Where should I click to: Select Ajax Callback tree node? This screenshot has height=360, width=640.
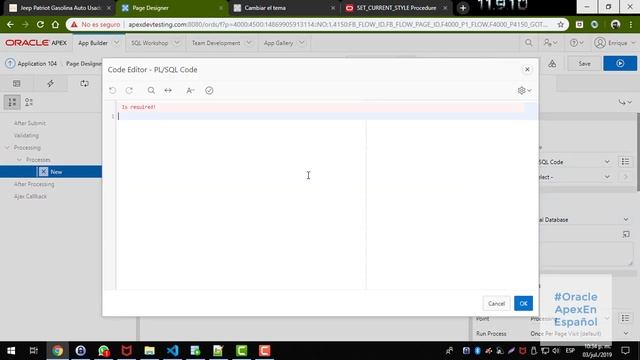point(30,196)
